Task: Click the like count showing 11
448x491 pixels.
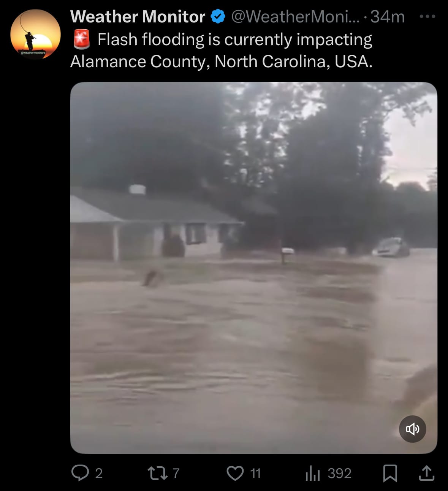Action: [x=256, y=474]
